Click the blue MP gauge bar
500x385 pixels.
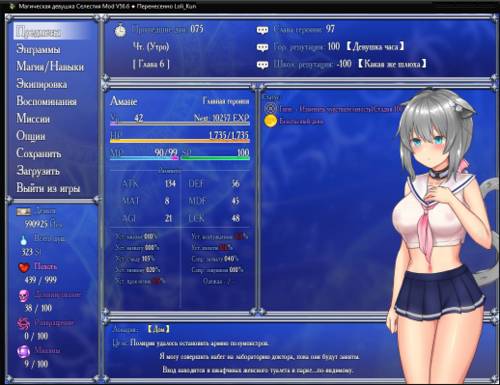point(144,158)
